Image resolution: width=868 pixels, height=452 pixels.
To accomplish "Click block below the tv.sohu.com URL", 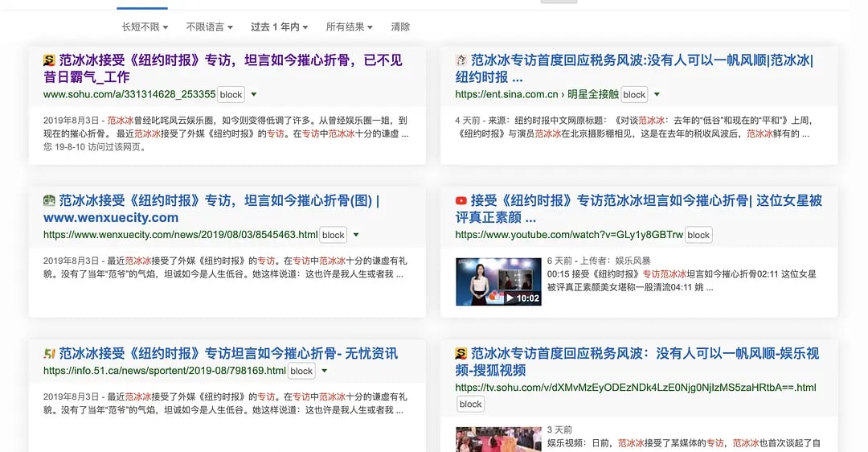I will 470,405.
